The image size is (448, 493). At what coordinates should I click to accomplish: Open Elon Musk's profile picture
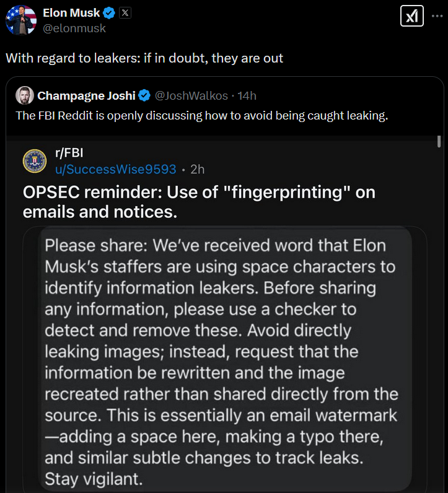21,20
